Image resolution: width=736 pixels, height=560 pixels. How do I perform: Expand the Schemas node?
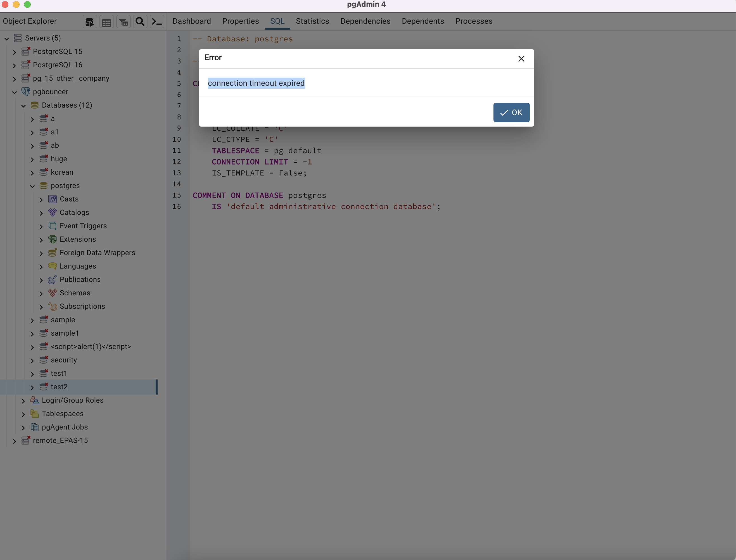tap(41, 293)
